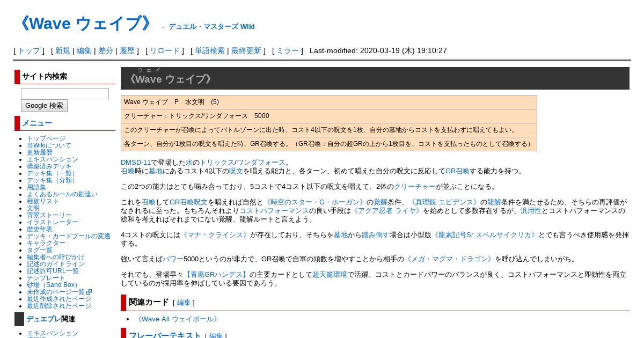Image resolution: width=644 pixels, height=338 pixels.
Task: Open 差分 in the top navigation
Action: pos(106,50)
